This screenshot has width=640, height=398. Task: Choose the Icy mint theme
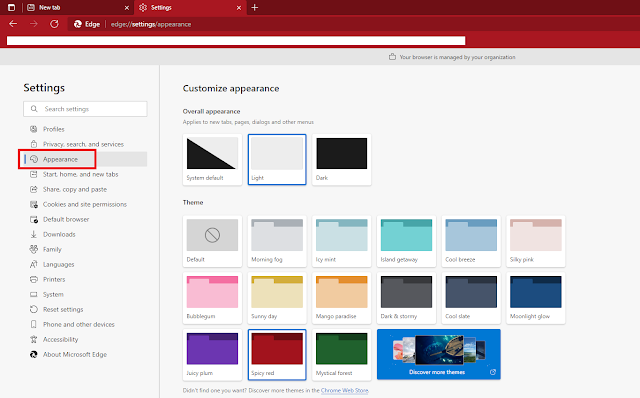[342, 241]
